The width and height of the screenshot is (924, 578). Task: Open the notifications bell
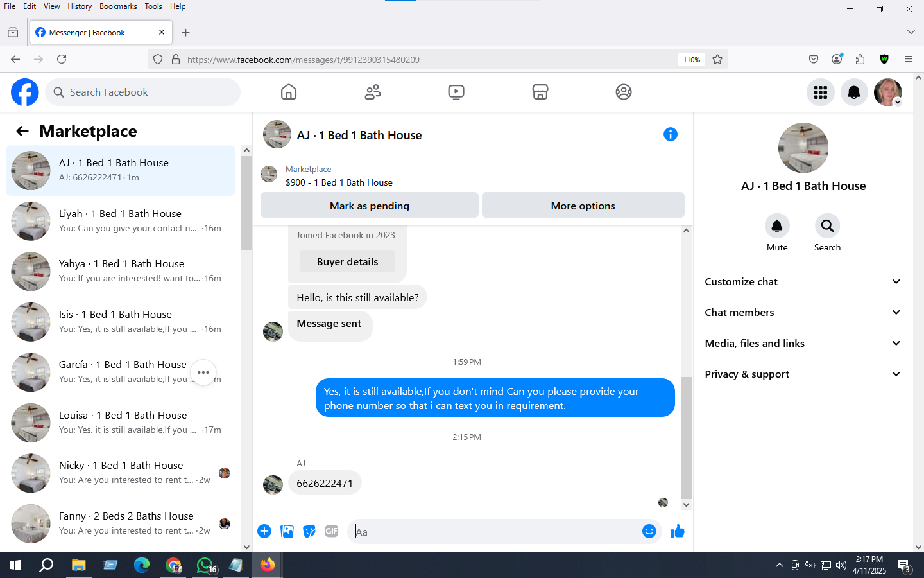[x=854, y=92]
